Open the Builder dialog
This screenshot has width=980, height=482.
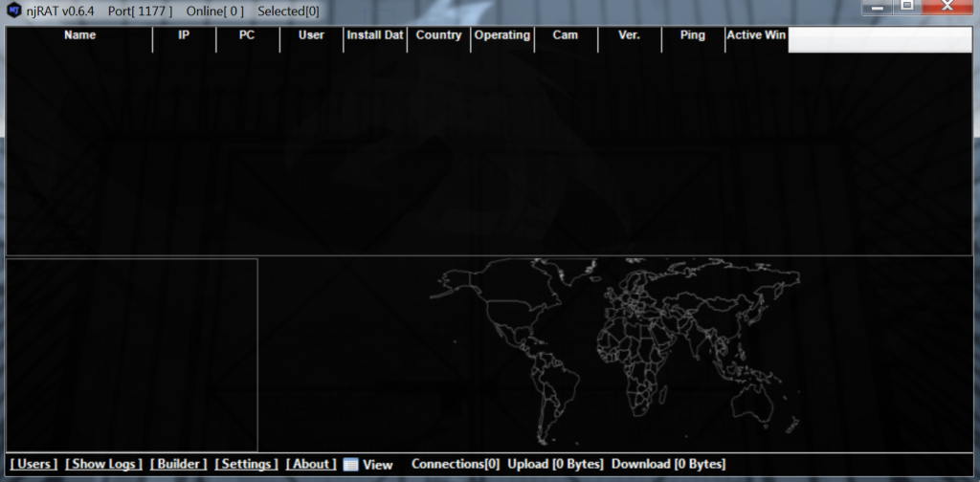(178, 464)
